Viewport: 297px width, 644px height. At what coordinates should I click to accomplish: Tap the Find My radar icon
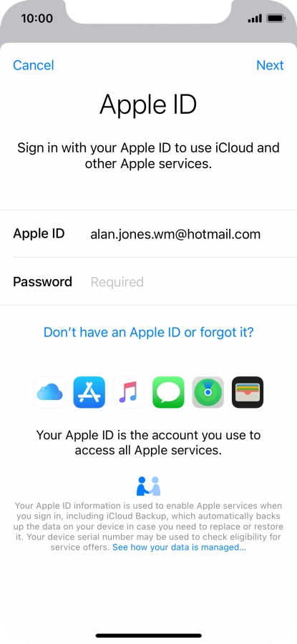point(208,392)
